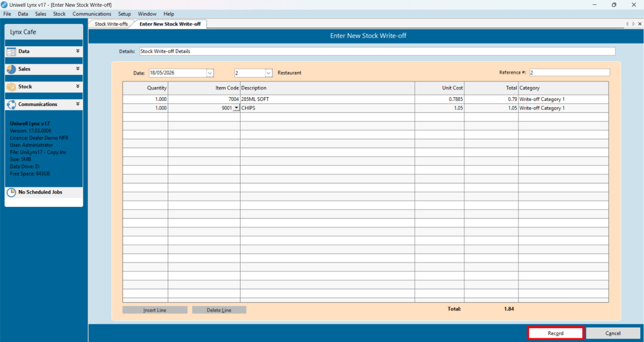Click the Delete Line button

coord(219,310)
